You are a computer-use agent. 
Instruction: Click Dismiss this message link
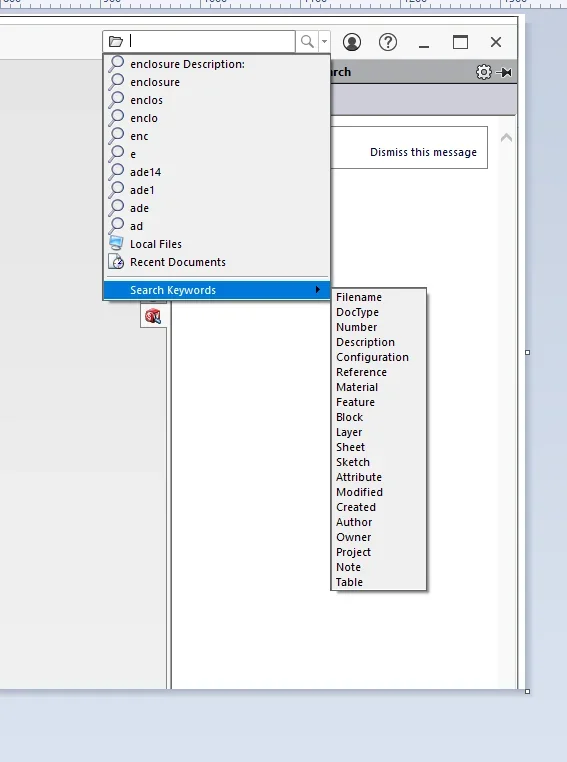pos(423,152)
